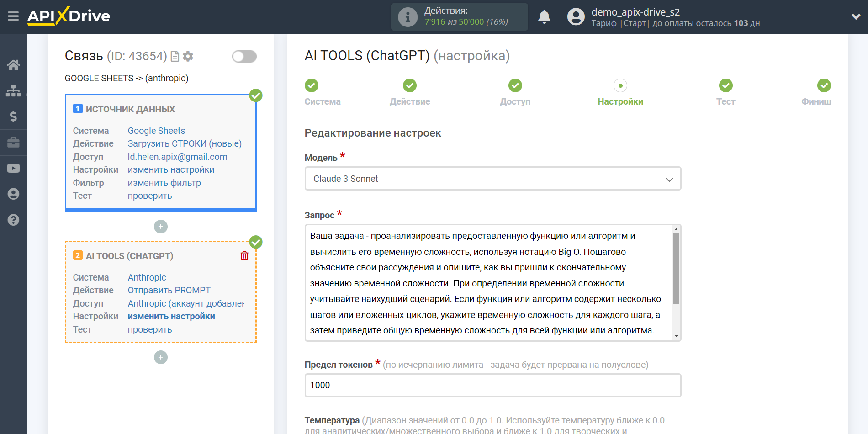The width and height of the screenshot is (868, 434).
Task: Click source изменить настройки link
Action: coord(171,169)
